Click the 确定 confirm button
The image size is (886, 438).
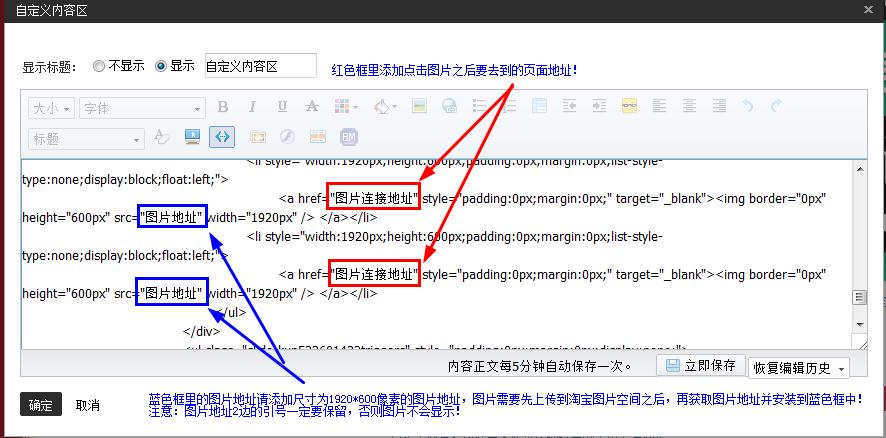(x=41, y=405)
